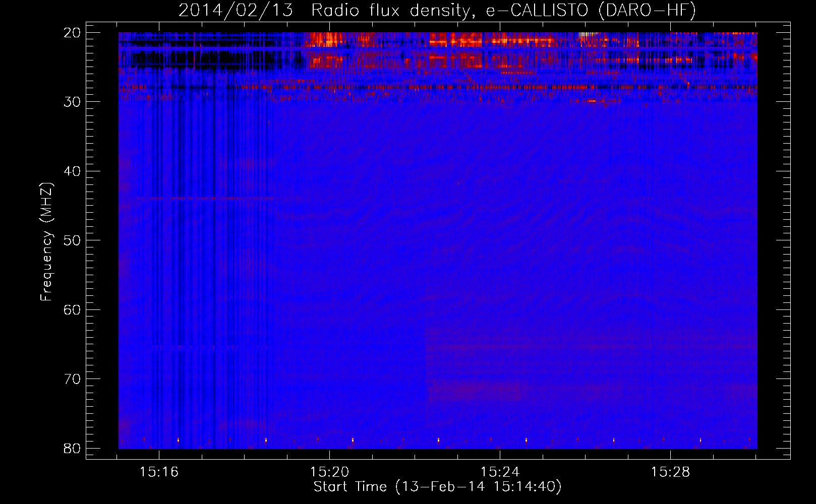The height and width of the screenshot is (504, 816).
Task: Click the 40 frequency tick label
Action: point(73,171)
